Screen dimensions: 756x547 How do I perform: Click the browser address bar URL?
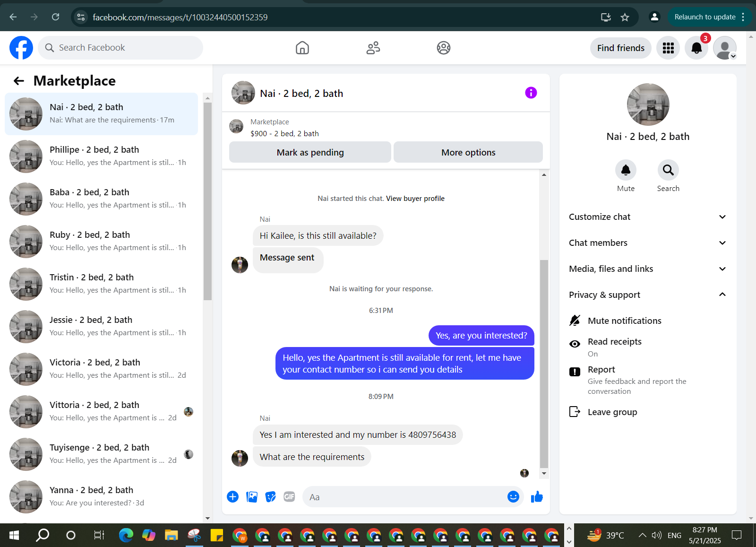pyautogui.click(x=180, y=17)
